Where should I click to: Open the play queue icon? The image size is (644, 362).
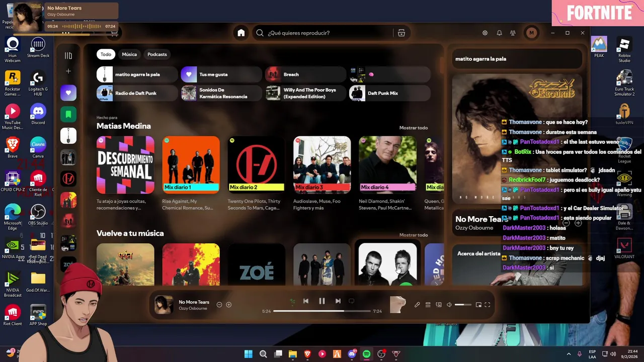click(x=428, y=305)
